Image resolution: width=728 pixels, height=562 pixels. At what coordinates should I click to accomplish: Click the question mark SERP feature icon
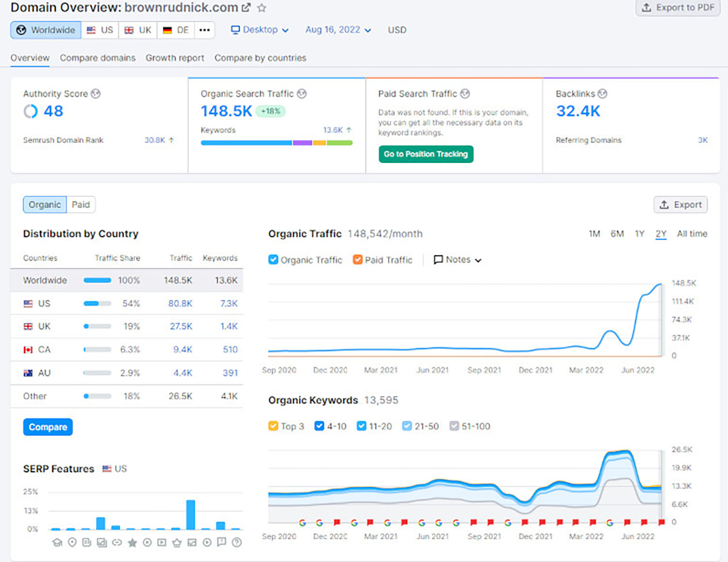point(237,543)
